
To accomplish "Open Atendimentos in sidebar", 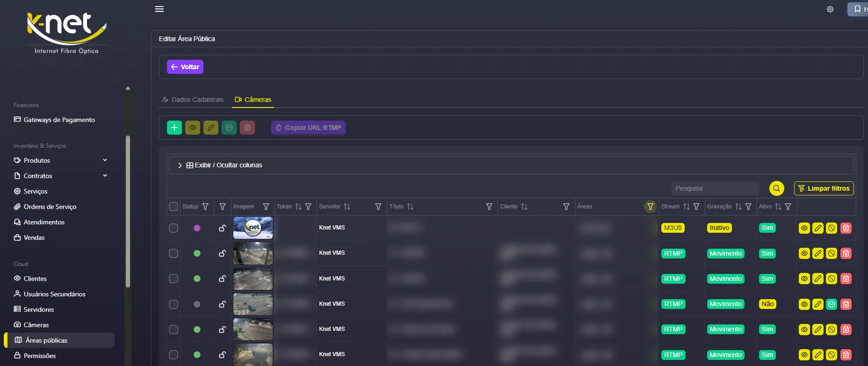I will (x=39, y=222).
